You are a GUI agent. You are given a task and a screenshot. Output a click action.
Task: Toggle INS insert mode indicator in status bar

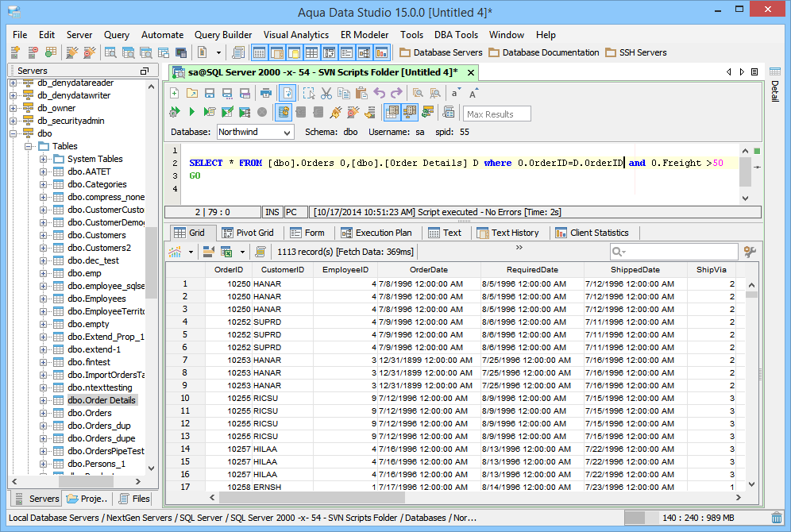tap(272, 212)
